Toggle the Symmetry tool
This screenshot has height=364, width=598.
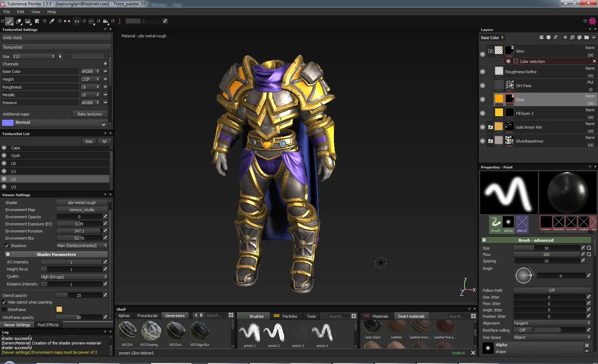point(67,21)
